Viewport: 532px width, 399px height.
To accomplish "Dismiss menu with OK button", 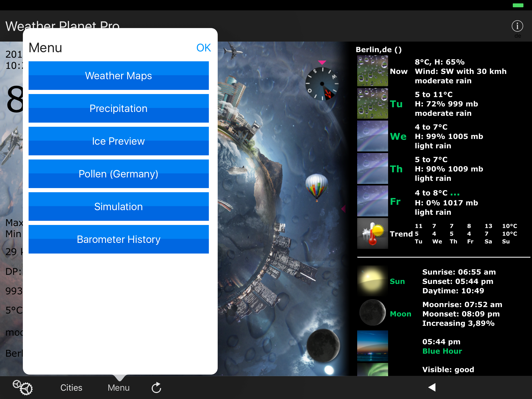I will click(203, 48).
